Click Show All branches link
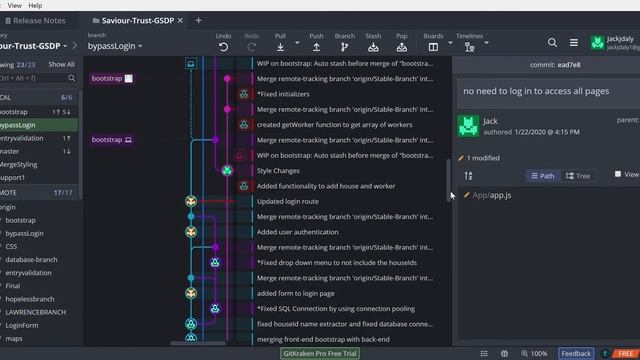 [61, 64]
